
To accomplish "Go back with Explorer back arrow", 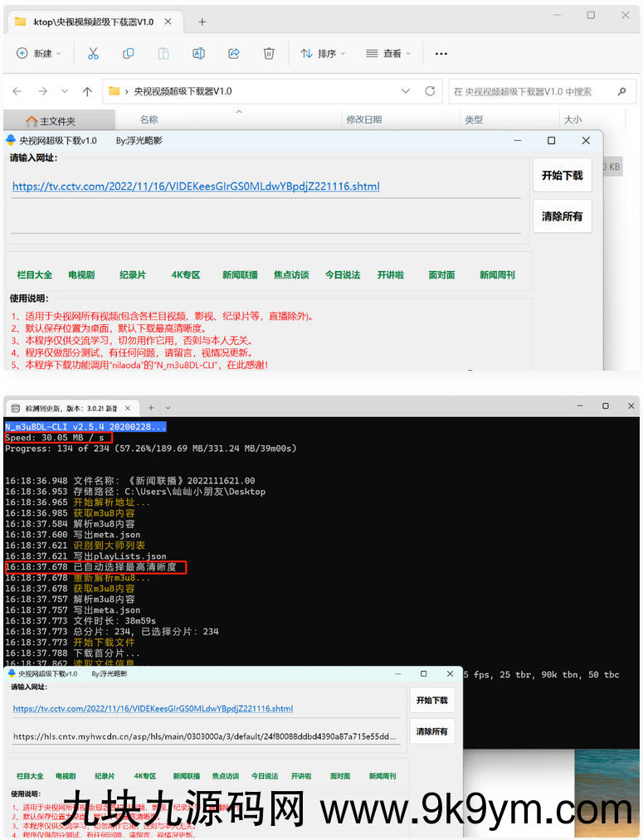I will point(17,91).
